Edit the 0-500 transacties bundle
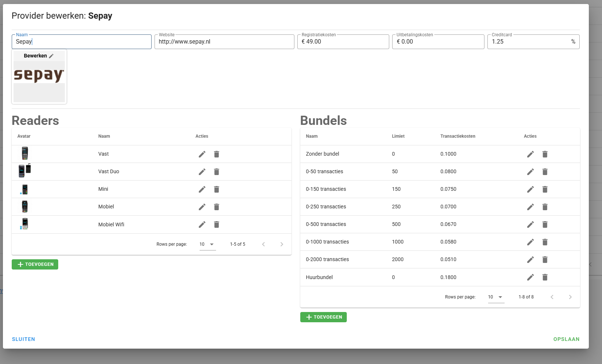The height and width of the screenshot is (364, 602). [531, 224]
